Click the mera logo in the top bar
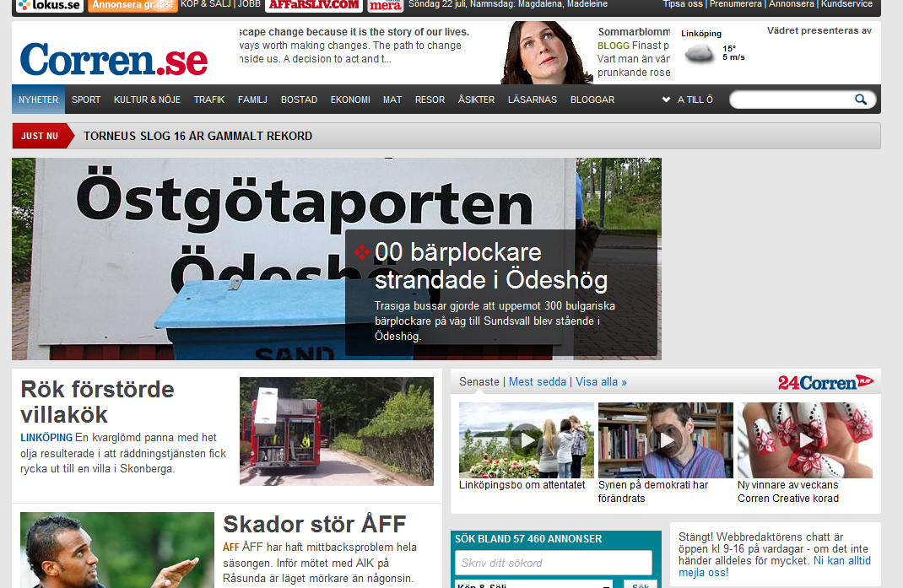The image size is (903, 588). 385,5
